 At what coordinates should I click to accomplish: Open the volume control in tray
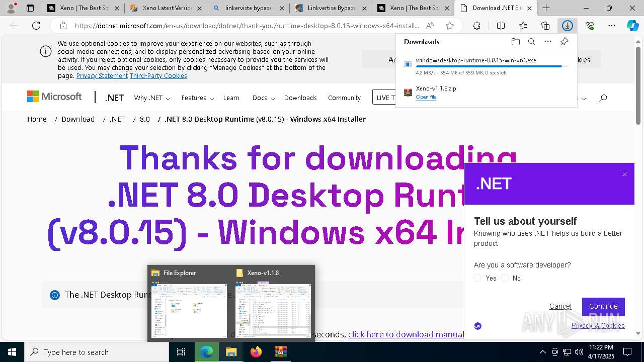point(579,352)
